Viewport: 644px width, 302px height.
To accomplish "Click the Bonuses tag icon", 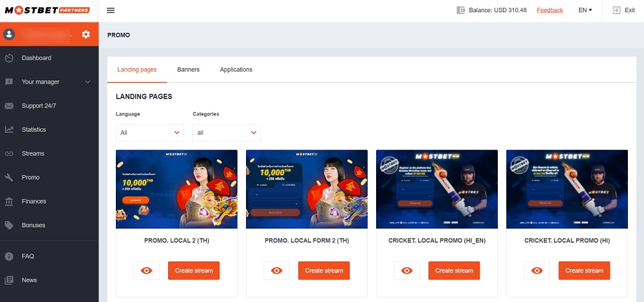I will coord(9,225).
